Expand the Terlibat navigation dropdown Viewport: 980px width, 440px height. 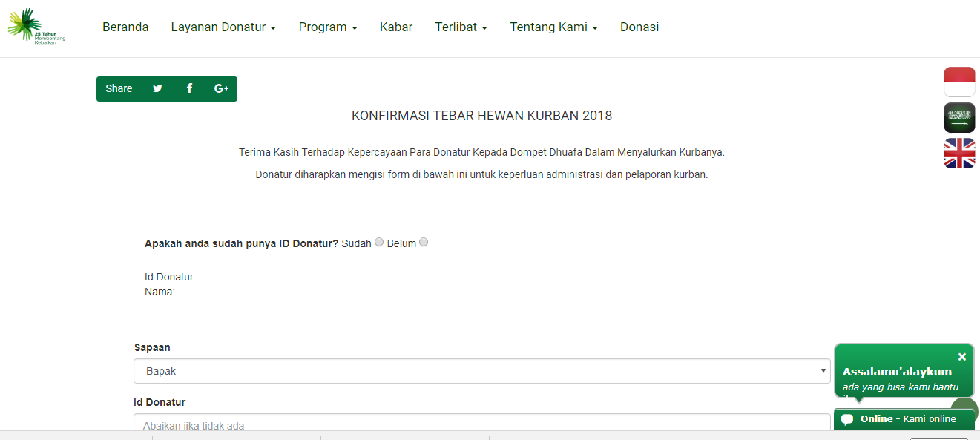[x=461, y=27]
